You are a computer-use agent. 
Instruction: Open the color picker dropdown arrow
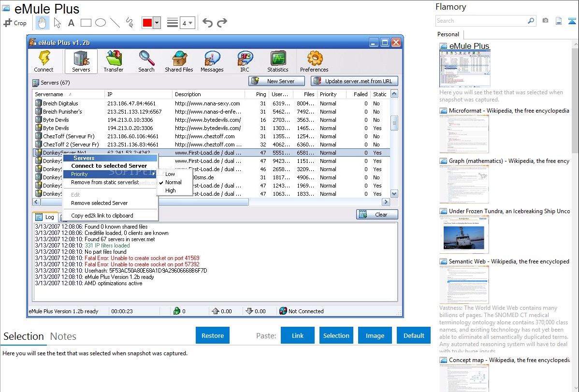pos(157,23)
